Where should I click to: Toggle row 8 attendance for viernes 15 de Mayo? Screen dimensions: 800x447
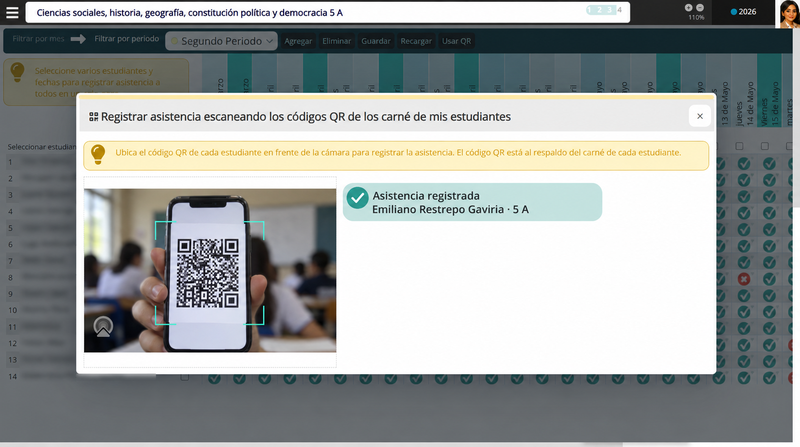[x=769, y=279]
